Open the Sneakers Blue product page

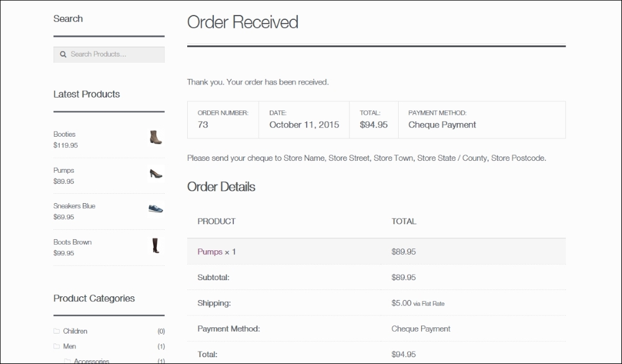coord(74,206)
